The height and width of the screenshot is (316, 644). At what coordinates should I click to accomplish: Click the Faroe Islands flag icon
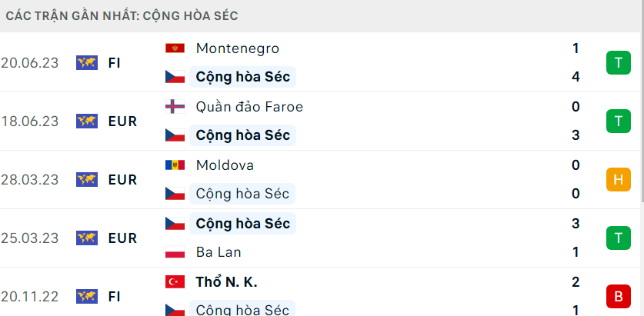coord(175,107)
